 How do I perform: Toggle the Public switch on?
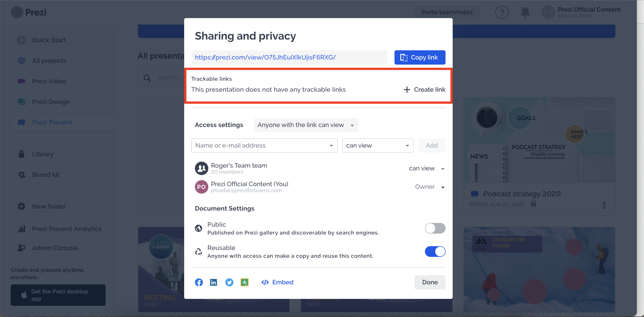tap(435, 228)
